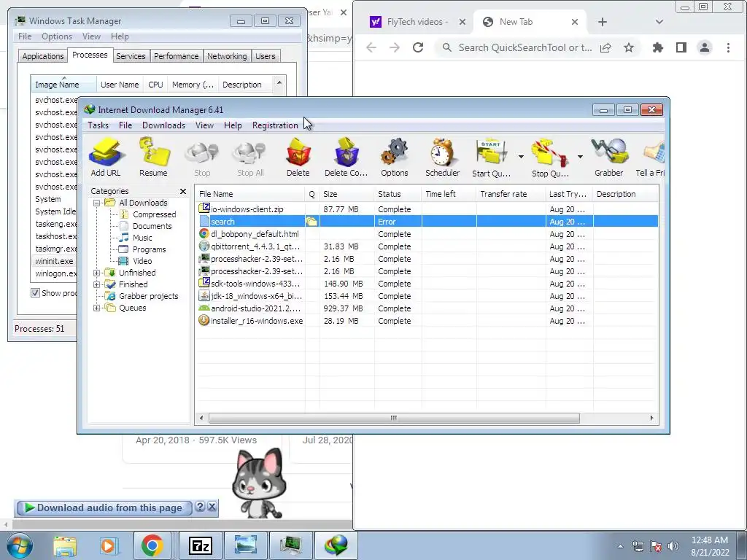Open Windows Start menu orb
747x560 pixels.
(19, 545)
